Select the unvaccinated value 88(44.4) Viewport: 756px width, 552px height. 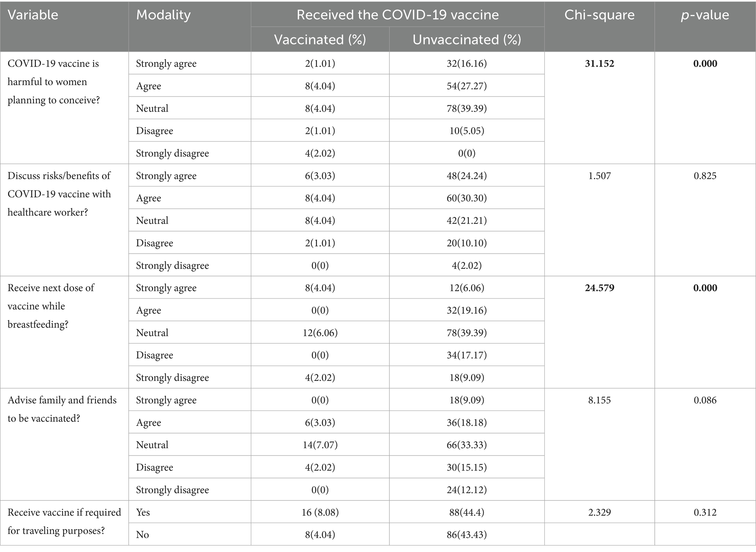coord(466,513)
